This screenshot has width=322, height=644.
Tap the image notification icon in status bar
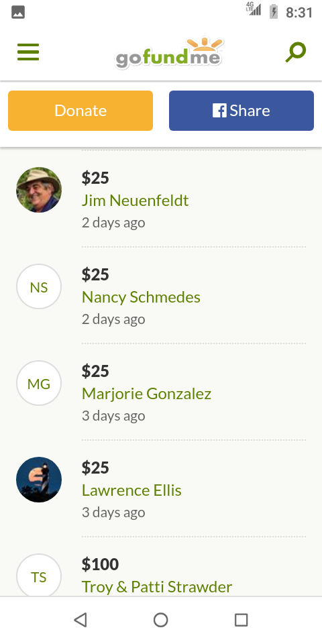18,12
